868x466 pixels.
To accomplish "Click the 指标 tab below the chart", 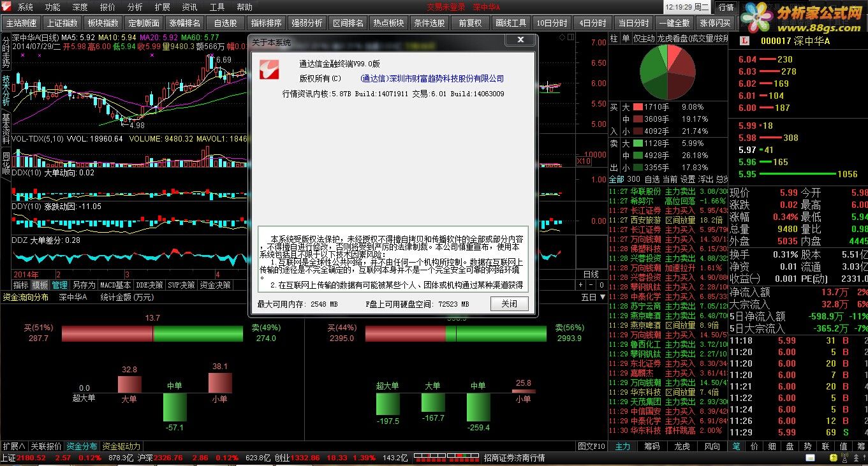I will coord(21,285).
